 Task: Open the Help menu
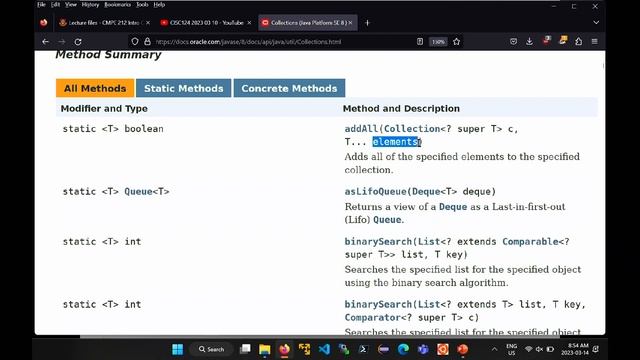point(159,5)
